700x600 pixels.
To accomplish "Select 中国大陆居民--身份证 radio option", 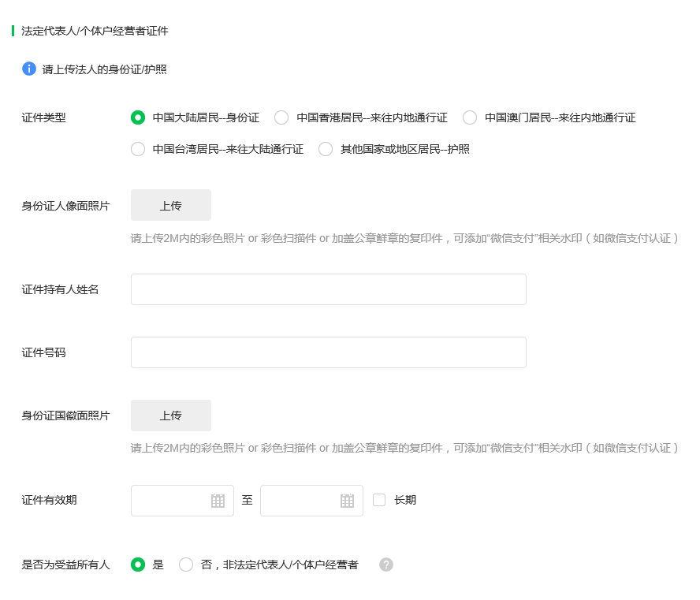I will click(138, 117).
